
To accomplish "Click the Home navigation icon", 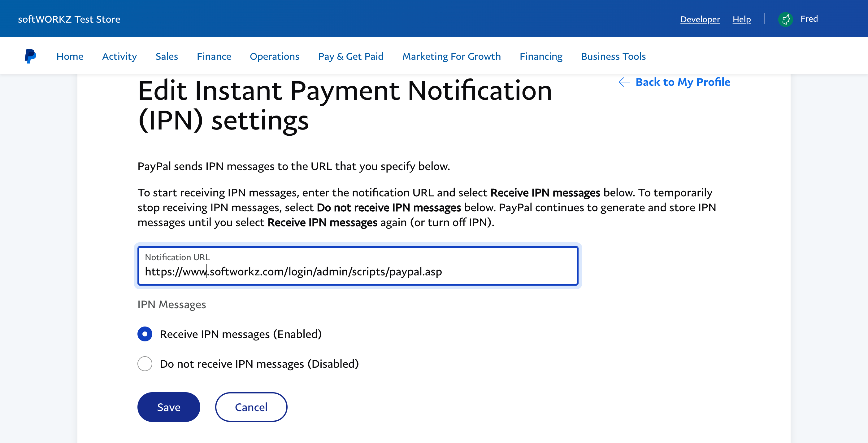I will tap(70, 56).
